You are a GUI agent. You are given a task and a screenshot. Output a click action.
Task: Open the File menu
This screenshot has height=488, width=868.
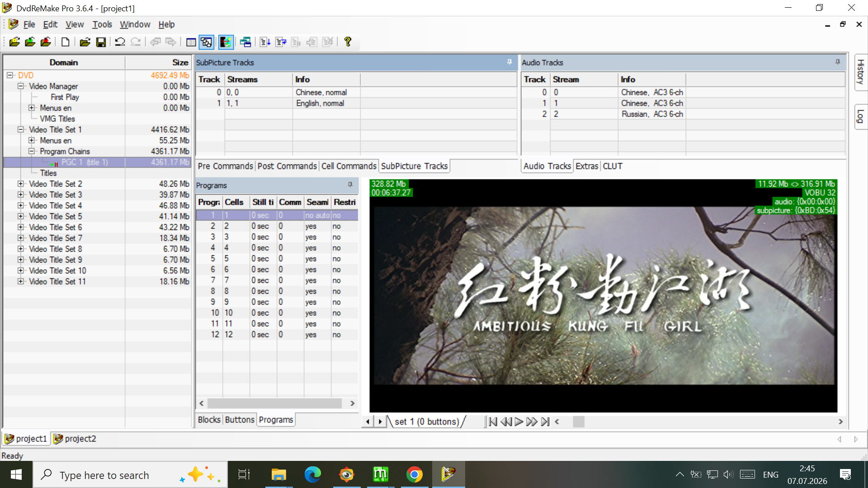[29, 24]
